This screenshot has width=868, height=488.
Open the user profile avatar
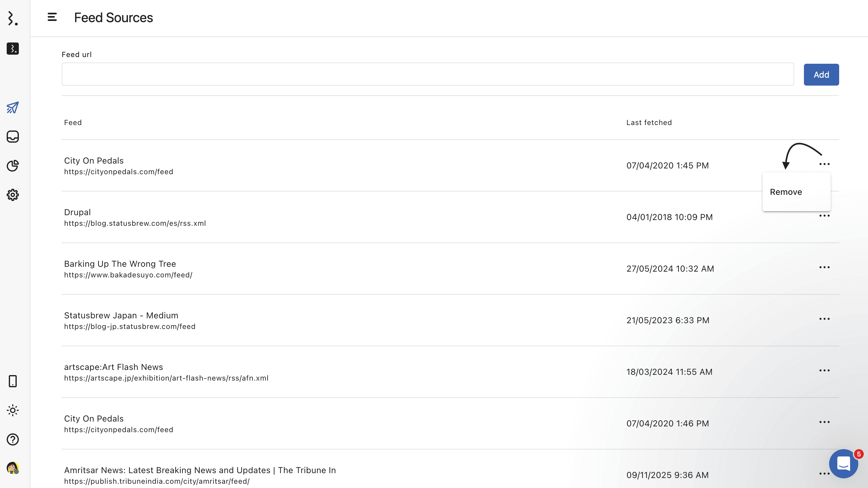click(x=13, y=468)
